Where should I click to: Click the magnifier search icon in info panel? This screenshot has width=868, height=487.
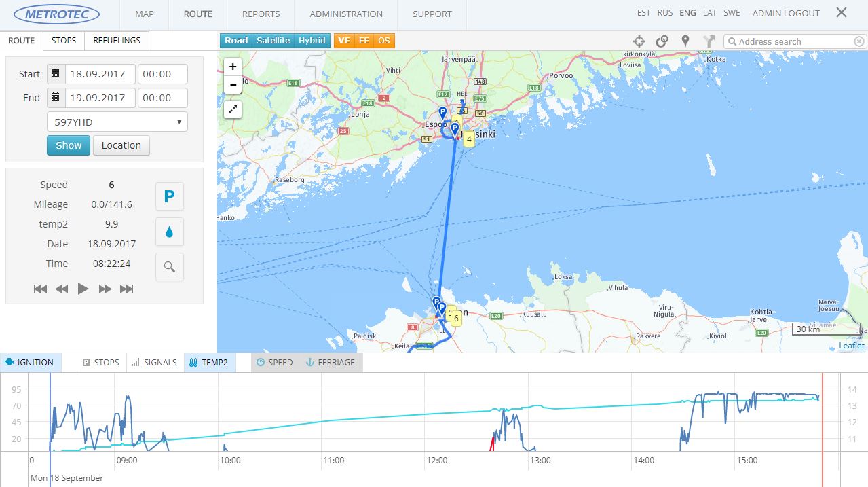pyautogui.click(x=169, y=267)
